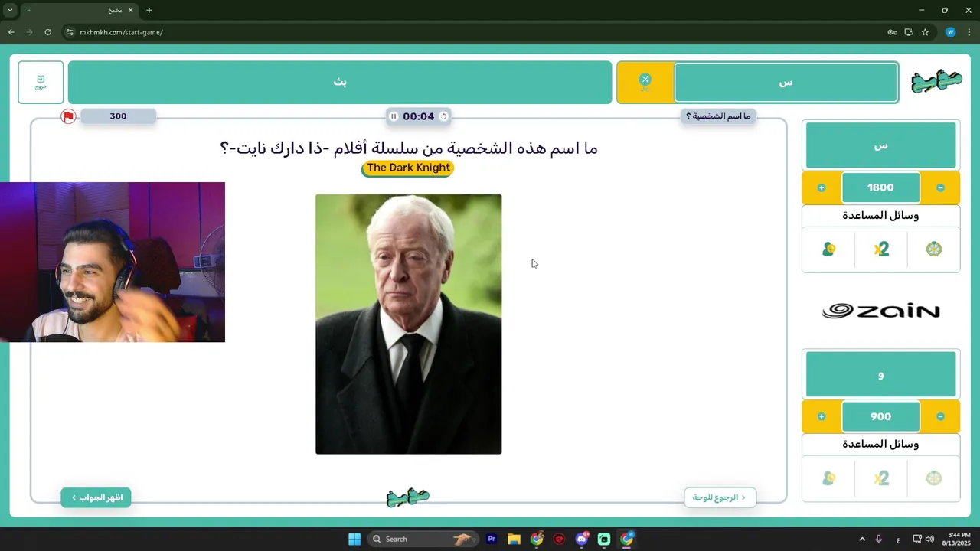Viewport: 980px width, 551px height.
Task: Click the team و score value 900
Action: click(x=880, y=416)
